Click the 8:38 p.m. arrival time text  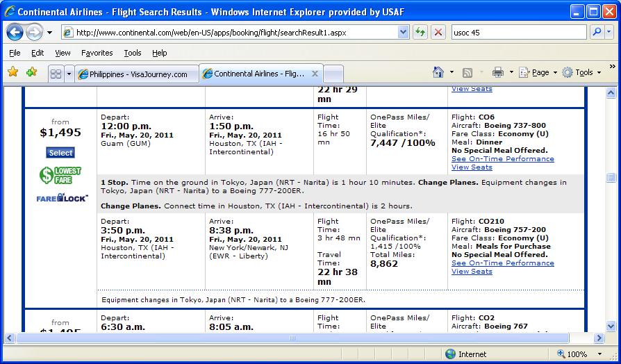[232, 231]
